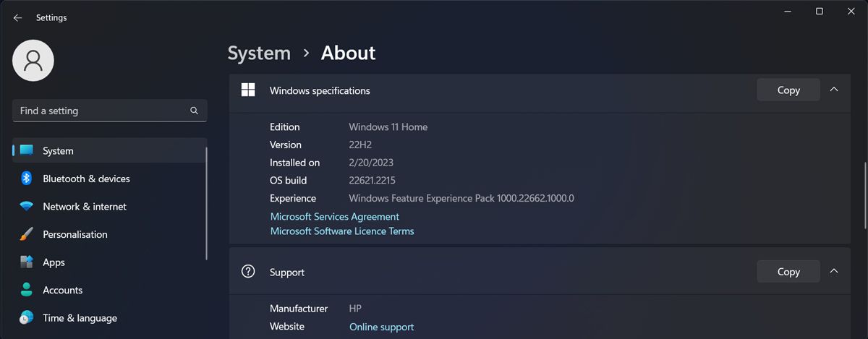Click the Website label

287,327
